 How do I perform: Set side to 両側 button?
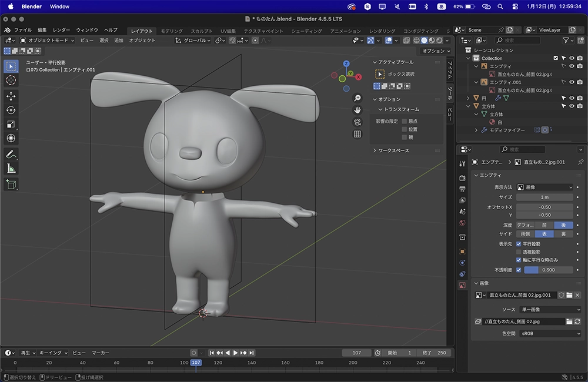point(525,234)
